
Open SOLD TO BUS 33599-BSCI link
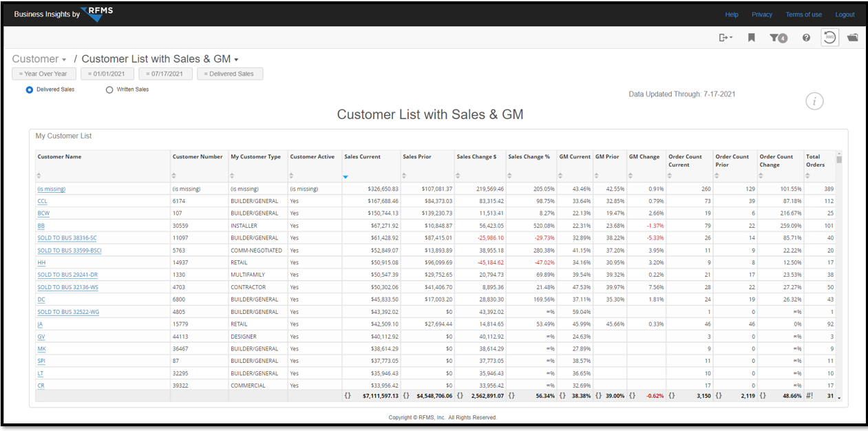(70, 251)
